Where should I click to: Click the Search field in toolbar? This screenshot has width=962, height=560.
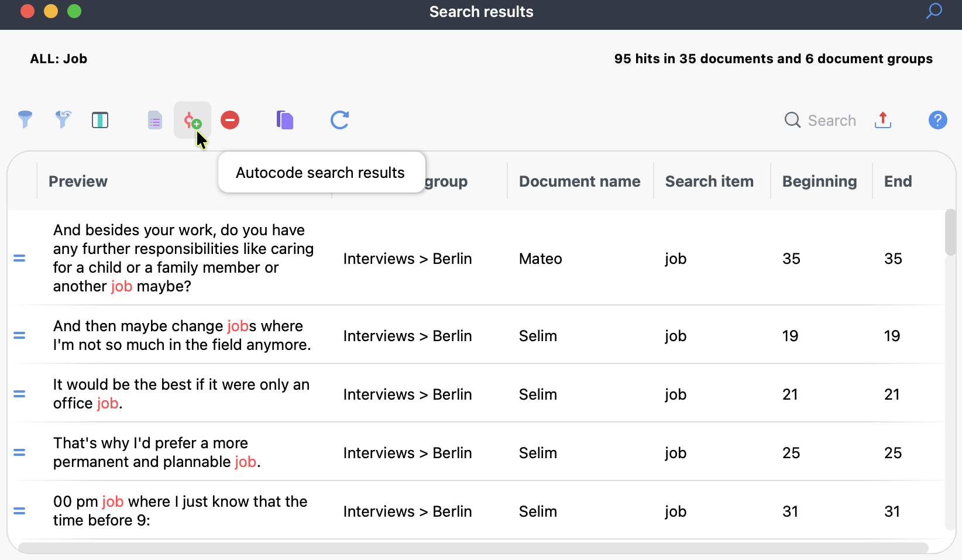pyautogui.click(x=820, y=121)
